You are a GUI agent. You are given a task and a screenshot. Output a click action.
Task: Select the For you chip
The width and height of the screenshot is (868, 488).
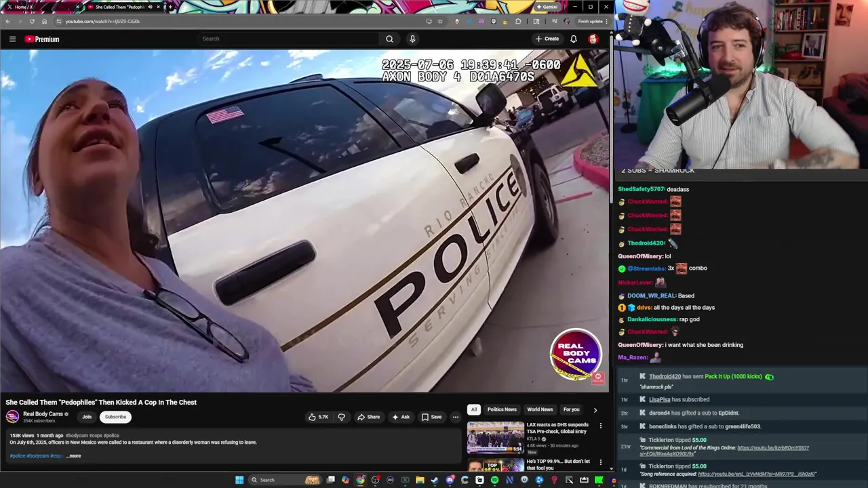(x=572, y=409)
